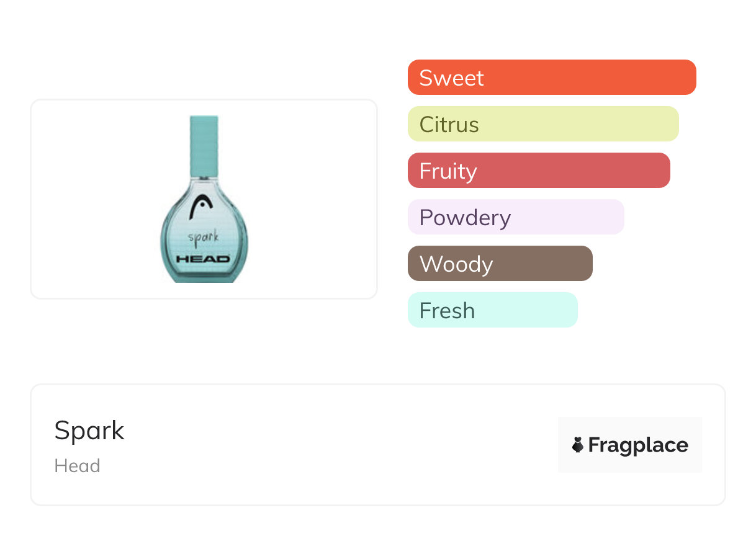Open the Spark perfume bottle image
756x536 pixels.
[204, 199]
